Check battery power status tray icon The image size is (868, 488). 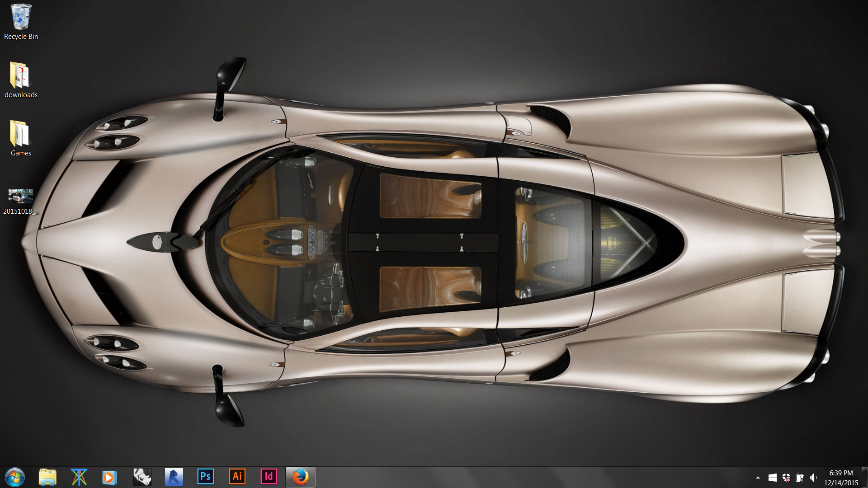(x=800, y=478)
